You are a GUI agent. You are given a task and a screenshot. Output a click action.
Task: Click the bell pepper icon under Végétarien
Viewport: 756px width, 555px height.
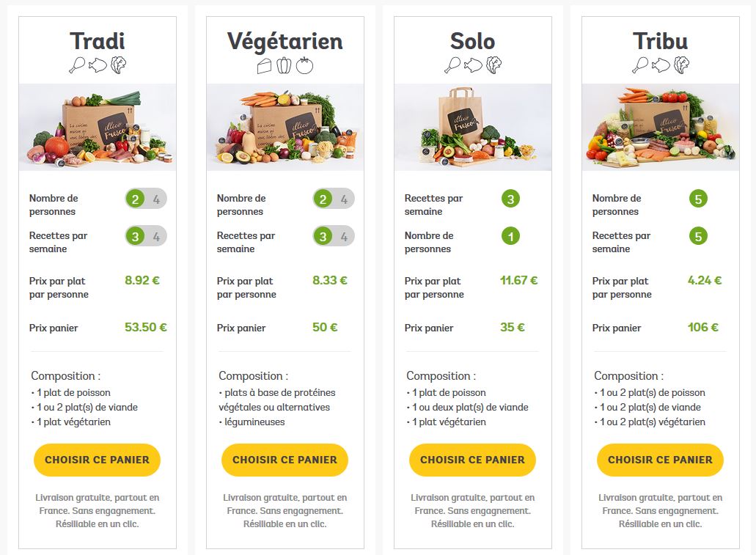284,65
